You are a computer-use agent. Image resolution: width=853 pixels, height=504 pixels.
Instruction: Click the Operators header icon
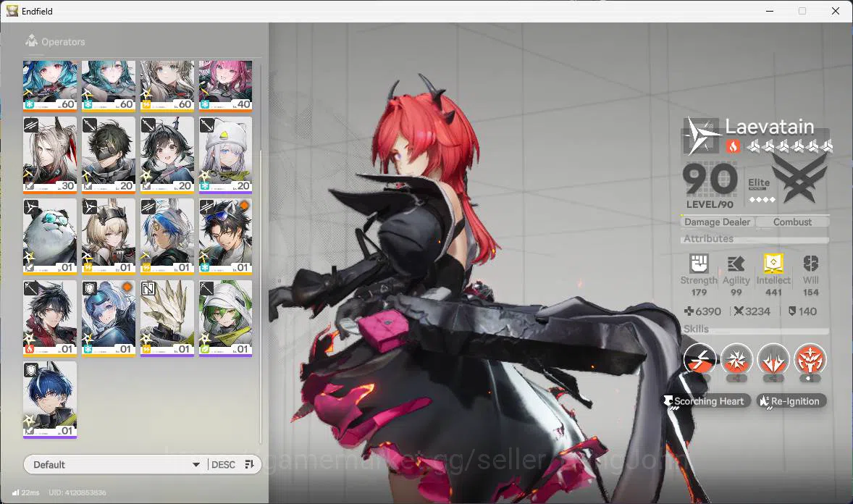[32, 41]
